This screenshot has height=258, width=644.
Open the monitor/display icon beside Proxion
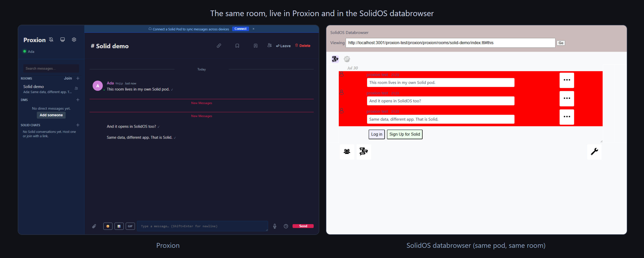point(63,40)
